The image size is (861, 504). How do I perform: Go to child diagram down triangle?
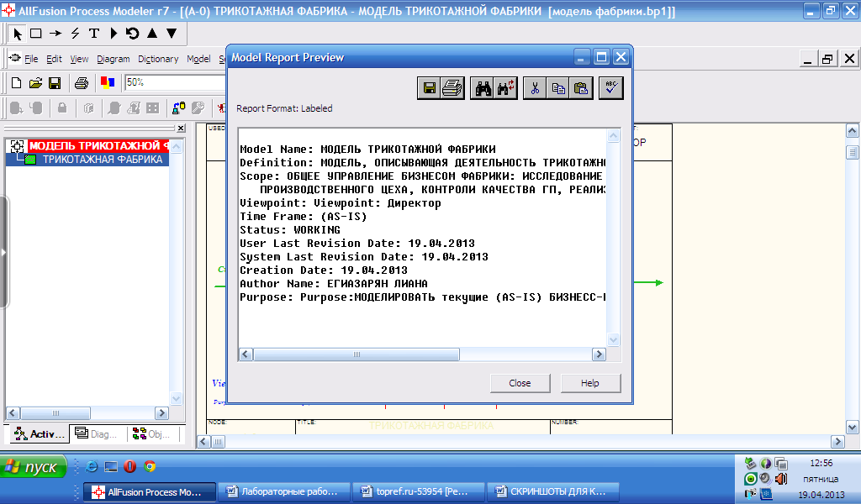[x=172, y=34]
